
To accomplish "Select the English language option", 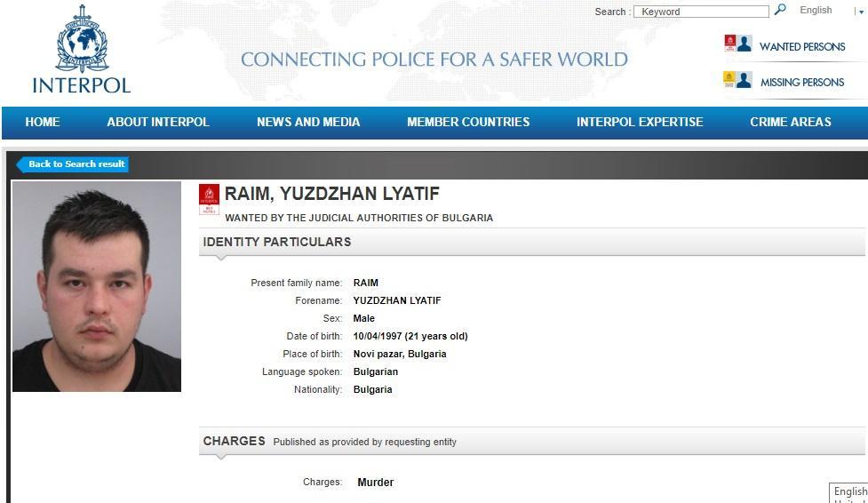I will point(816,11).
